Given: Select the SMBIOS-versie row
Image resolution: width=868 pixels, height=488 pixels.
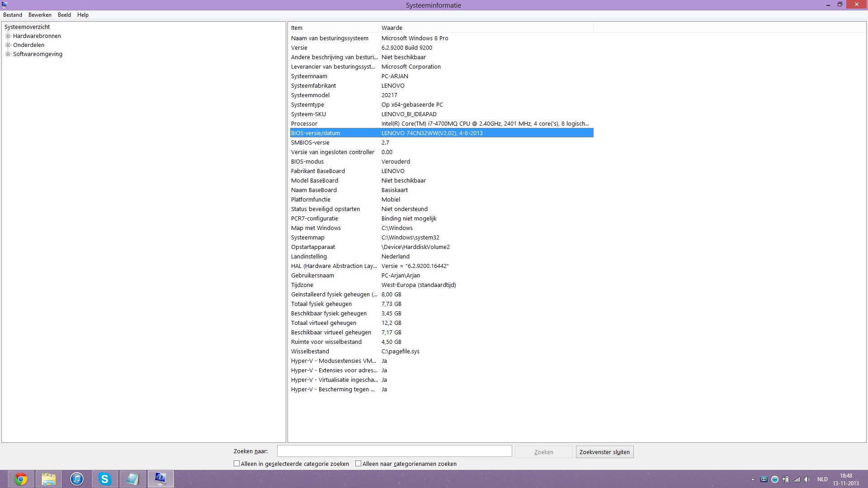Looking at the screenshot, I should coord(441,143).
